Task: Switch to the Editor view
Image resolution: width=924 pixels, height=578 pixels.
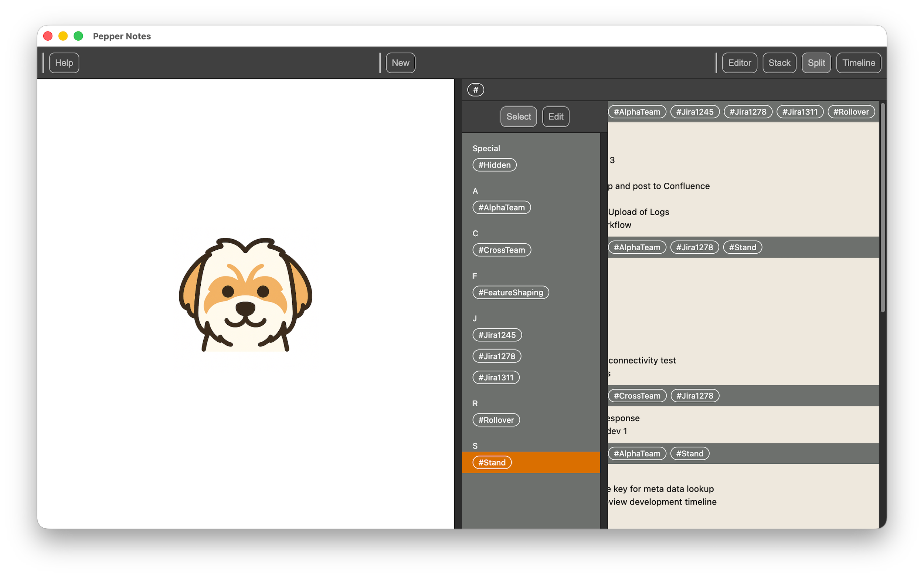Action: click(x=739, y=63)
